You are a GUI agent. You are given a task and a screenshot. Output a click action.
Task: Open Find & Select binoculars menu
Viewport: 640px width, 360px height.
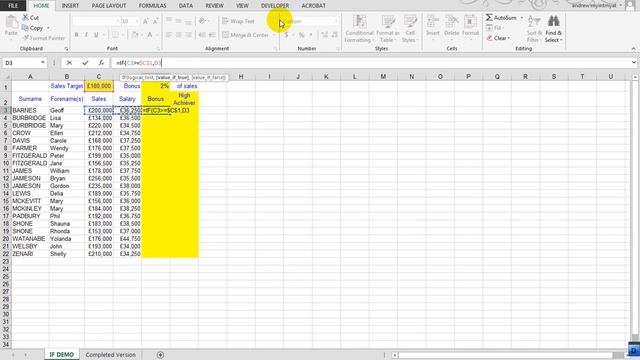click(553, 29)
